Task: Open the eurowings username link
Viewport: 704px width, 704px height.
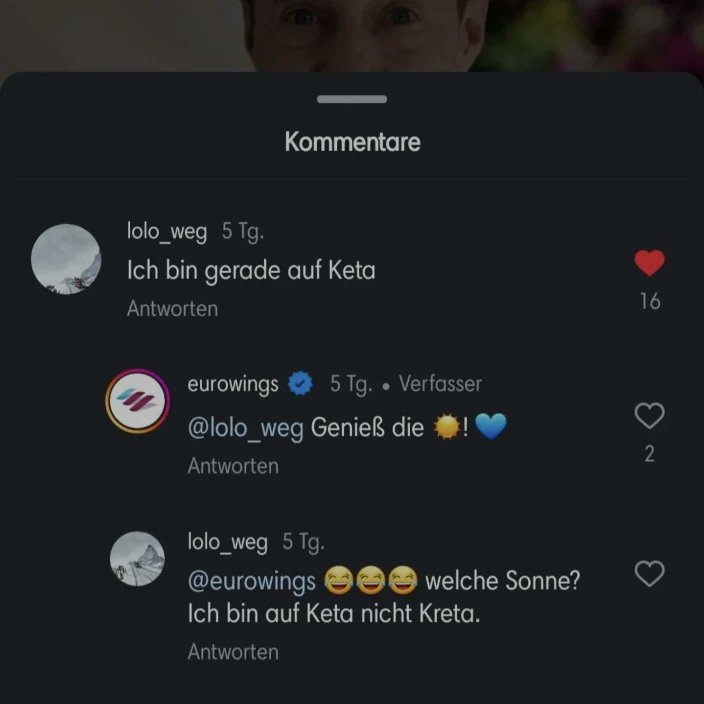Action: [x=233, y=384]
